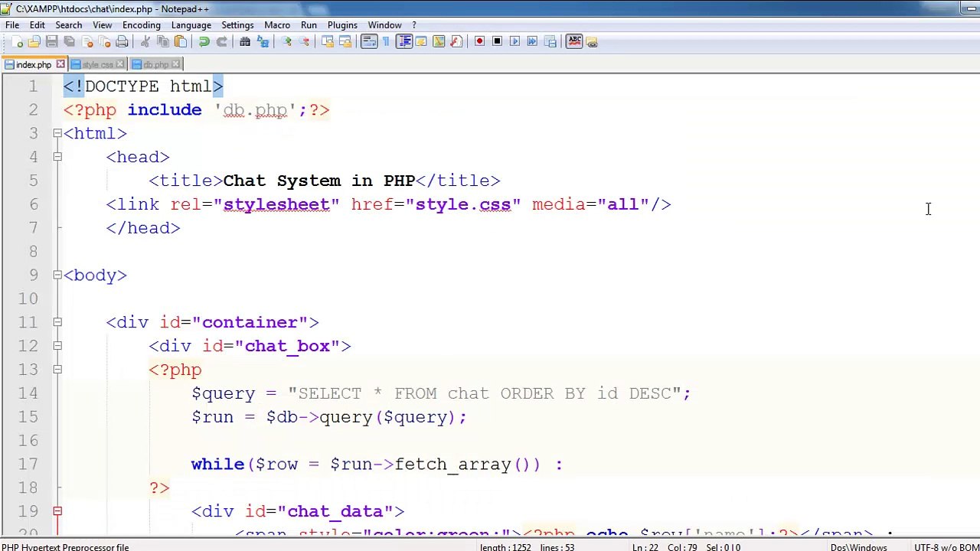
Task: Open the ? help menu
Action: pos(414,25)
